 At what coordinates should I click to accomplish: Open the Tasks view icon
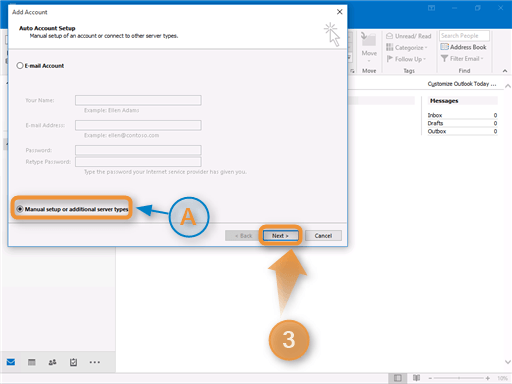click(x=73, y=362)
